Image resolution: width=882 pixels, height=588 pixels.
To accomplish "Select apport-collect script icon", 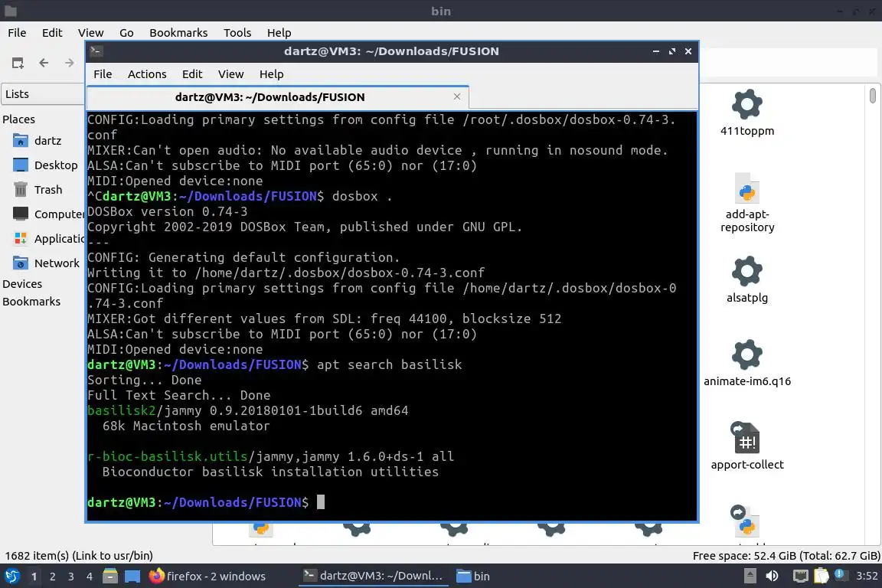I will click(x=746, y=438).
